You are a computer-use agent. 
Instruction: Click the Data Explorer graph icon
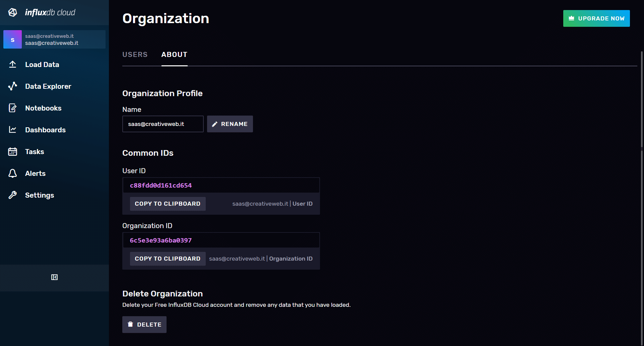[13, 86]
